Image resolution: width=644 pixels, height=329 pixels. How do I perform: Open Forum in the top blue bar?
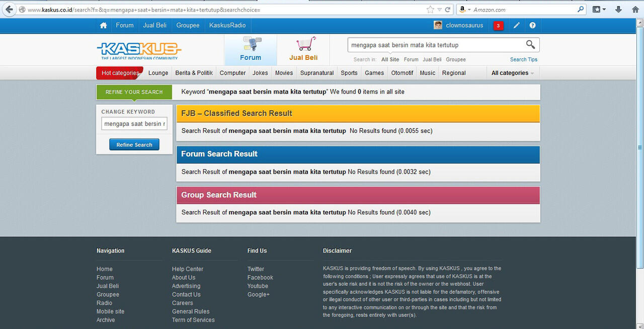pos(125,25)
